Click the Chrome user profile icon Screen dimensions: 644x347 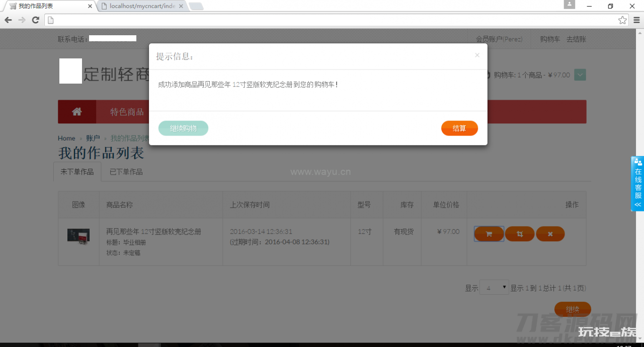(570, 4)
